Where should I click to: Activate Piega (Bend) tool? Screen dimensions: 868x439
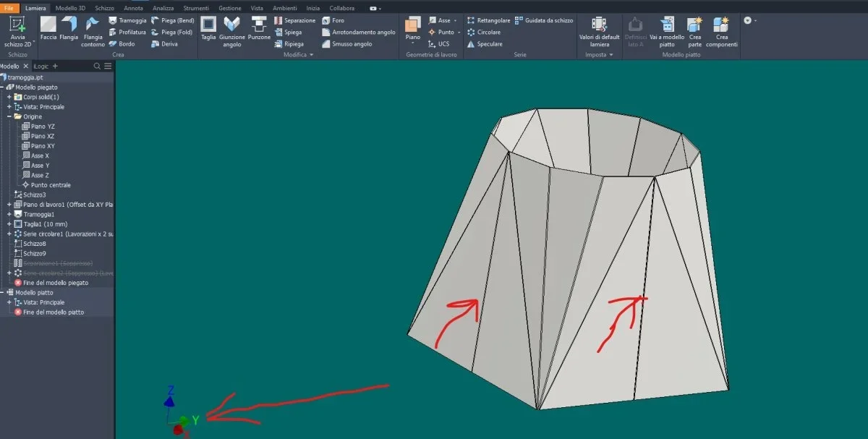172,21
